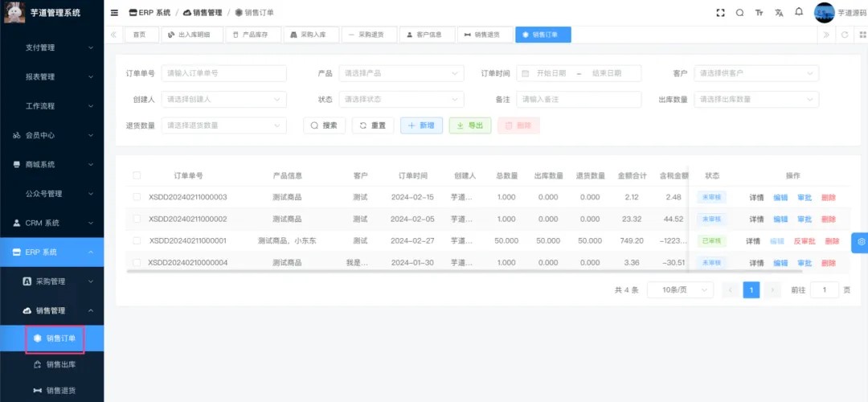Open the notification bell

(x=799, y=13)
